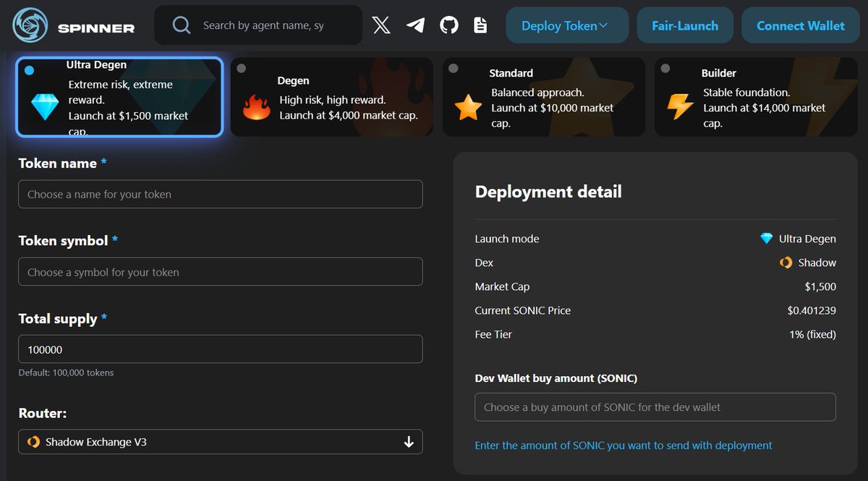Click the search magnifier icon

(x=182, y=25)
